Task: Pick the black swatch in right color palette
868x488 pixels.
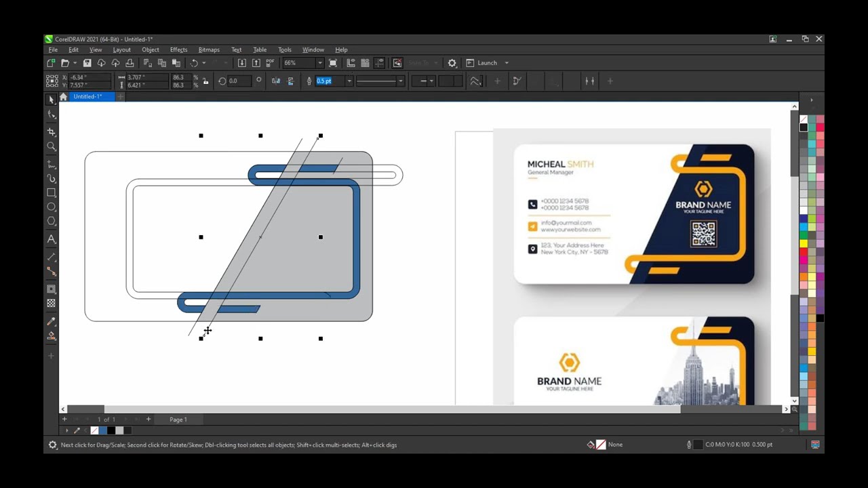Action: tap(804, 127)
